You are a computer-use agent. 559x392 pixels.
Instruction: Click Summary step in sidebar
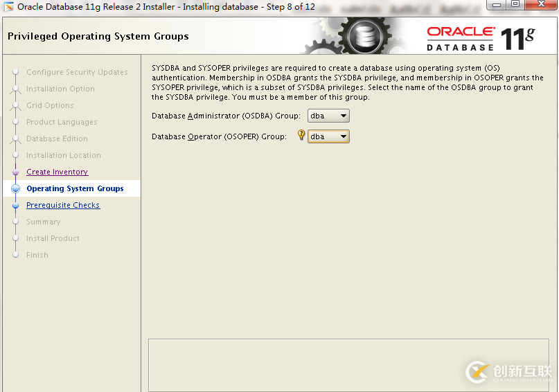click(44, 222)
